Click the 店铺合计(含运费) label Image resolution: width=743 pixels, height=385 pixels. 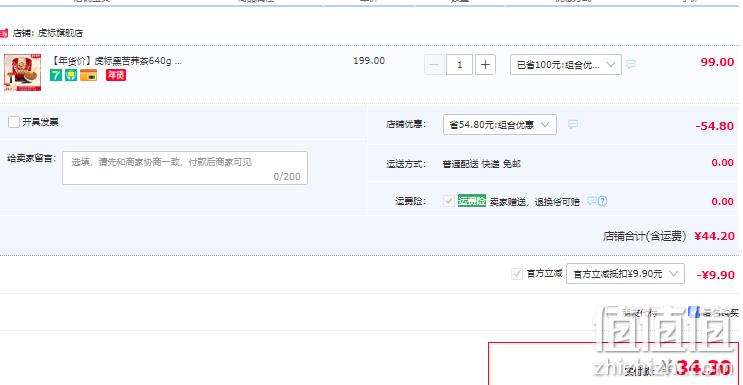644,236
